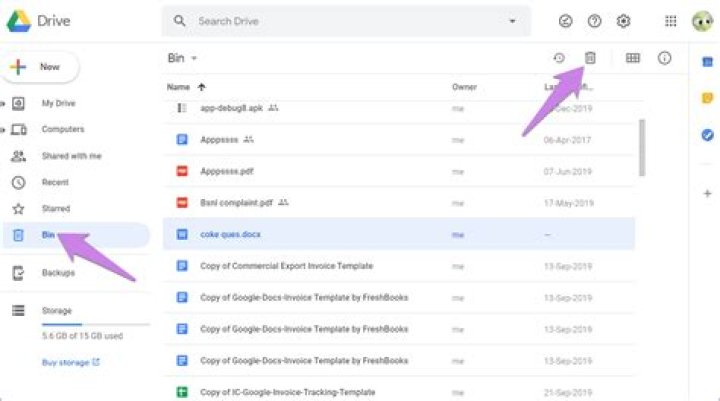Open the search options dropdown arrow

[513, 21]
